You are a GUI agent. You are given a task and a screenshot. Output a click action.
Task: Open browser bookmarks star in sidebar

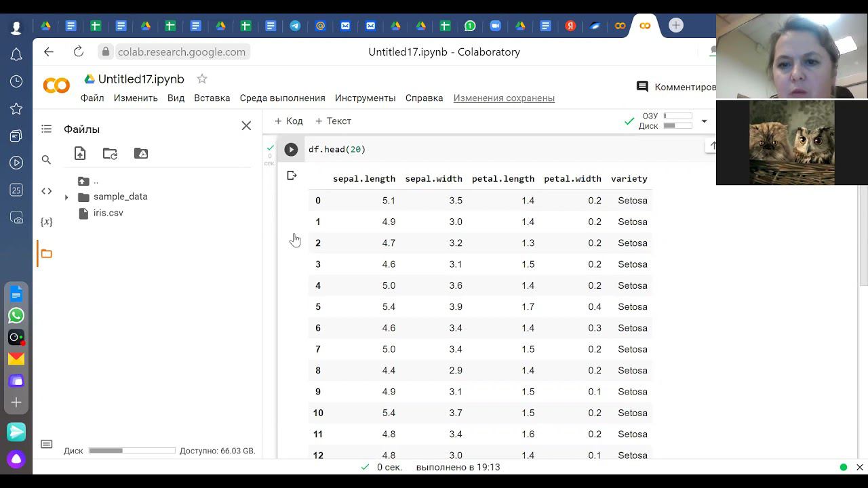[x=16, y=108]
